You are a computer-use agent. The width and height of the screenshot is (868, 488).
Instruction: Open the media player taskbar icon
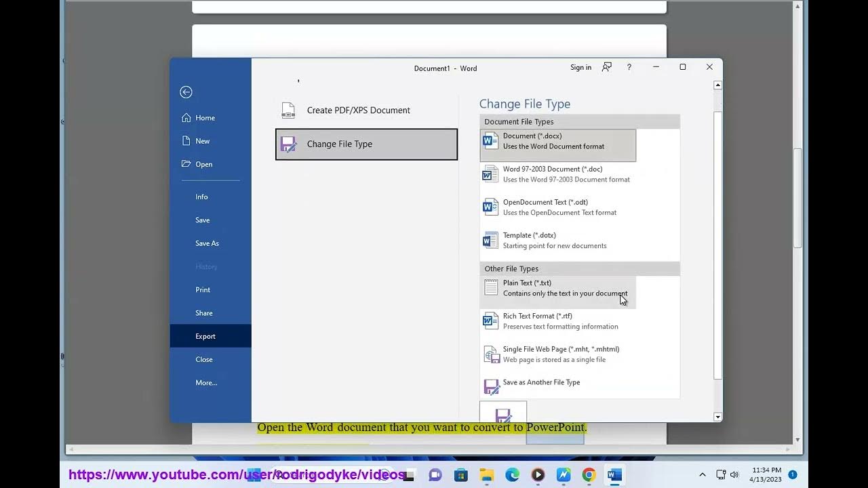click(538, 475)
